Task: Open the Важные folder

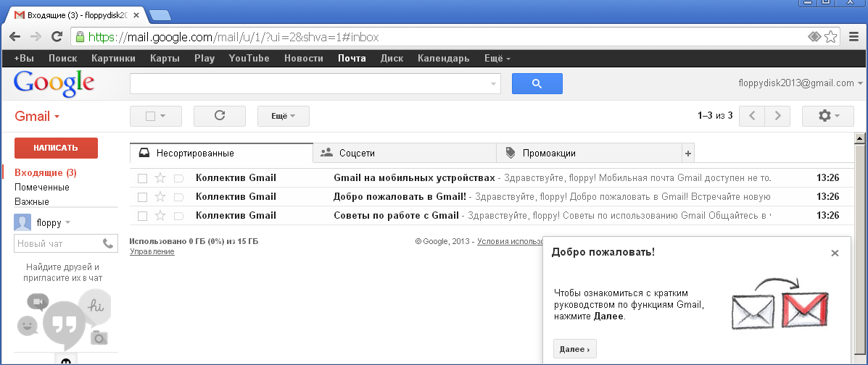Action: coord(32,201)
